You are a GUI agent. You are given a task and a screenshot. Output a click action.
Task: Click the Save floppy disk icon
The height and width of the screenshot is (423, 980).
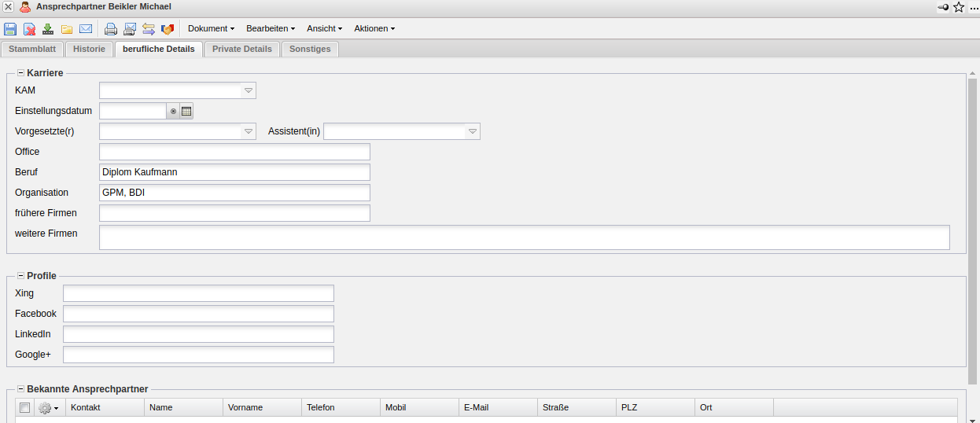tap(10, 29)
